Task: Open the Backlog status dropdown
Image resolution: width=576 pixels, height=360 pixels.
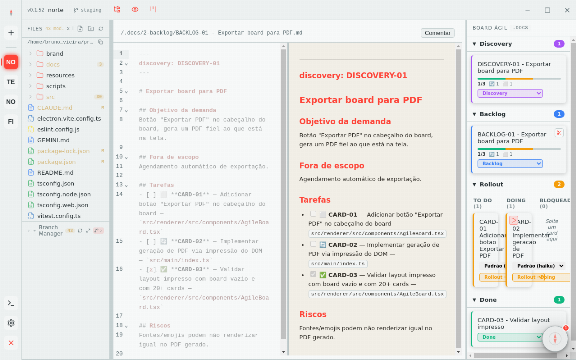Action: point(510,163)
